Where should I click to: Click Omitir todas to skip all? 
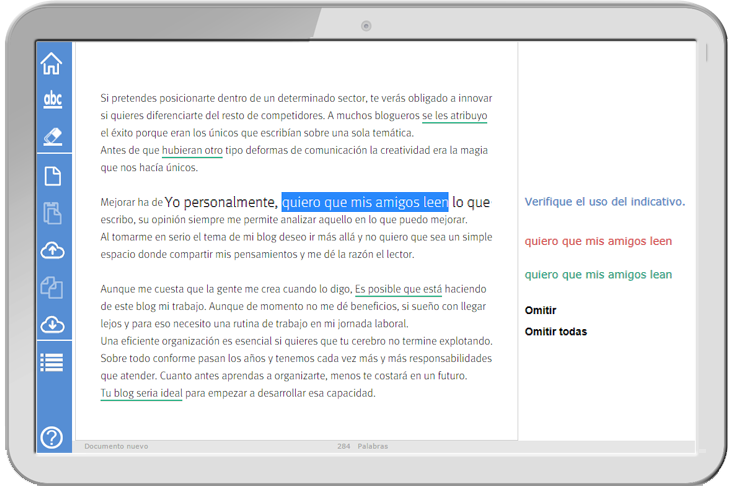556,332
